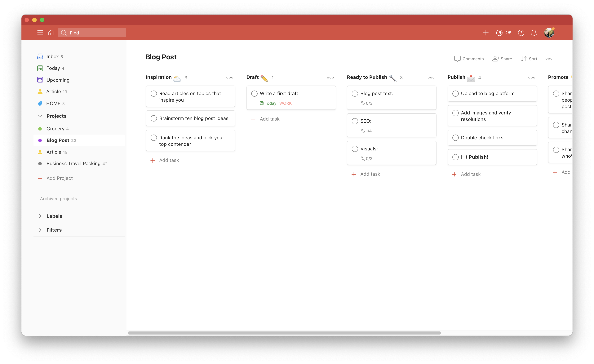Click the quick add plus icon
The image size is (594, 364).
485,33
